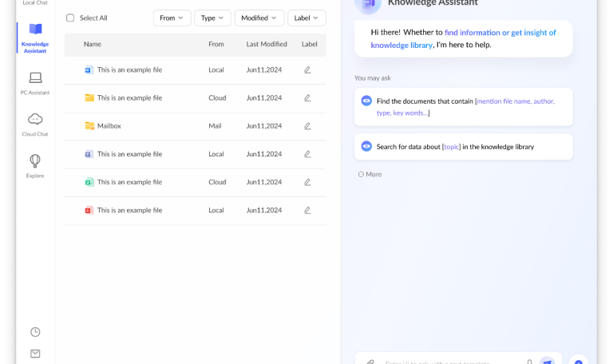The width and height of the screenshot is (613, 364).
Task: Open history via the clock icon
Action: [x=35, y=332]
